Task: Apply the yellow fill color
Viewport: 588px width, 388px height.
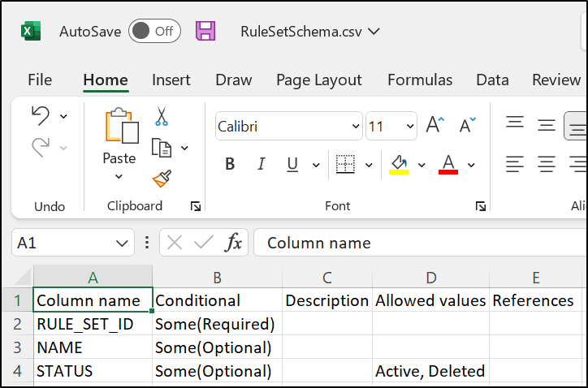Action: pos(399,165)
